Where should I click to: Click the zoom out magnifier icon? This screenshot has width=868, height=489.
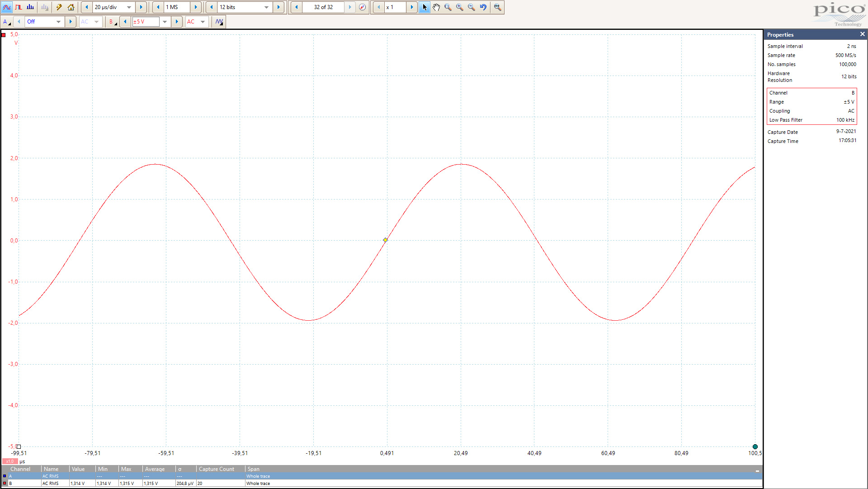(472, 7)
